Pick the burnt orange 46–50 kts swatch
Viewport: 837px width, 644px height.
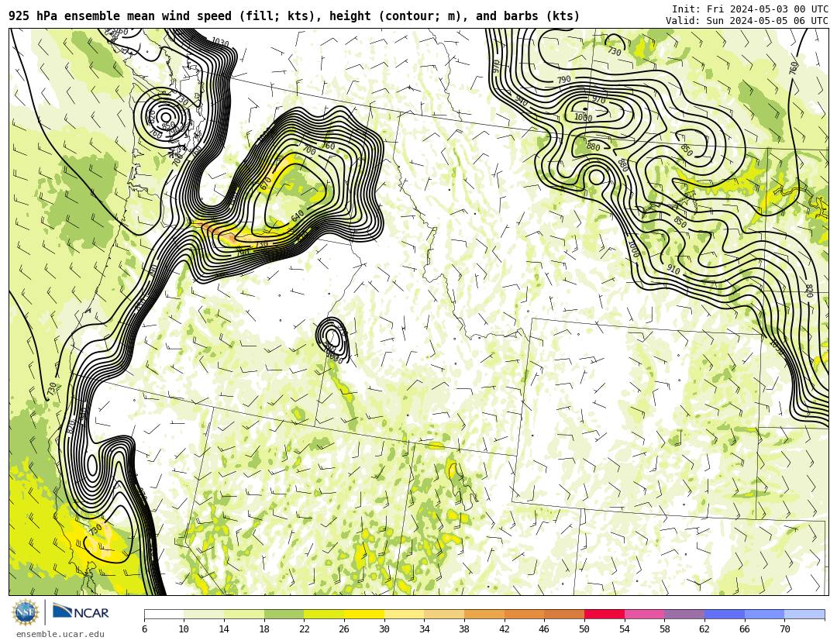tap(564, 614)
